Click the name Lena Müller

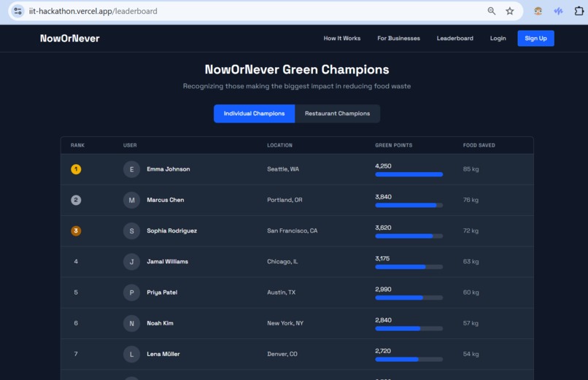point(163,354)
